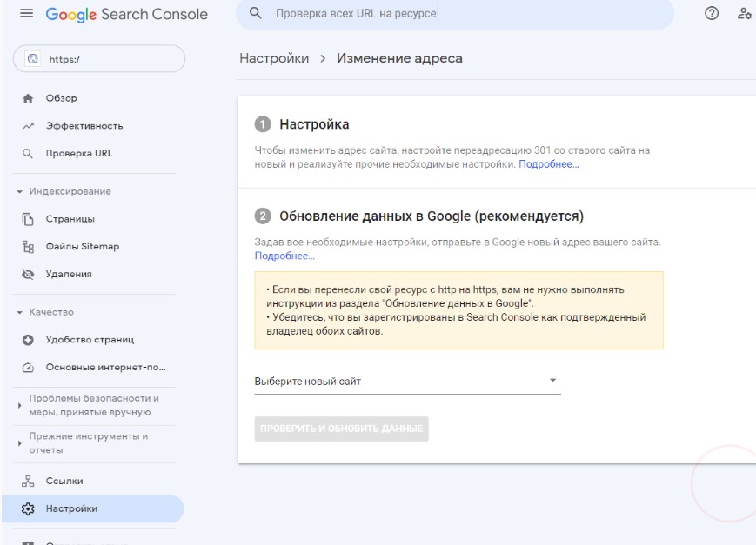Collapse the Индексирование section
This screenshot has height=545, width=756.
click(x=19, y=192)
